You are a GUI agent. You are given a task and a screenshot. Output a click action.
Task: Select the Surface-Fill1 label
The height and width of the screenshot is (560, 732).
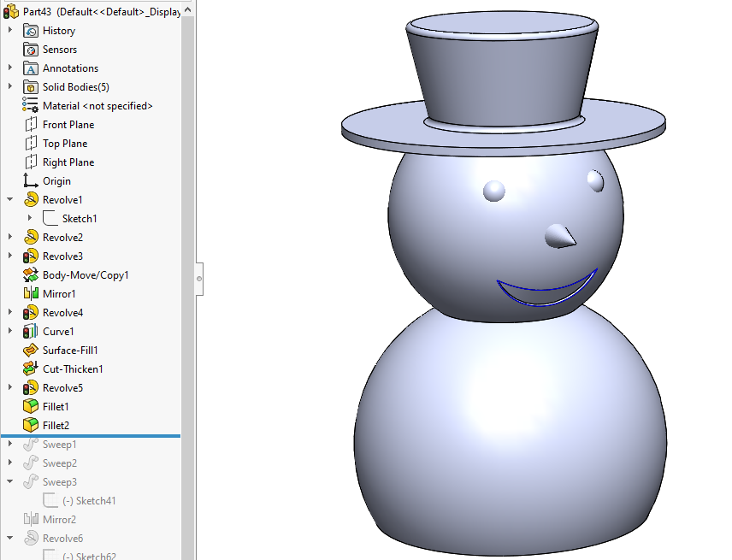(x=70, y=350)
